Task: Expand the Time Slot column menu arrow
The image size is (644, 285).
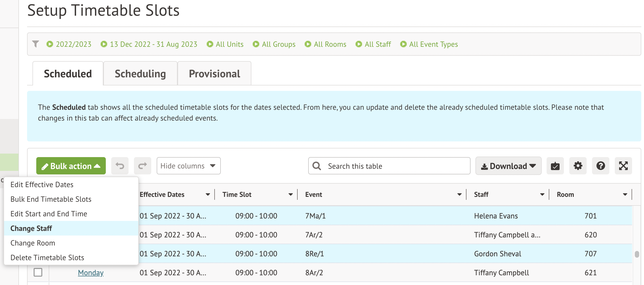Action: 290,194
